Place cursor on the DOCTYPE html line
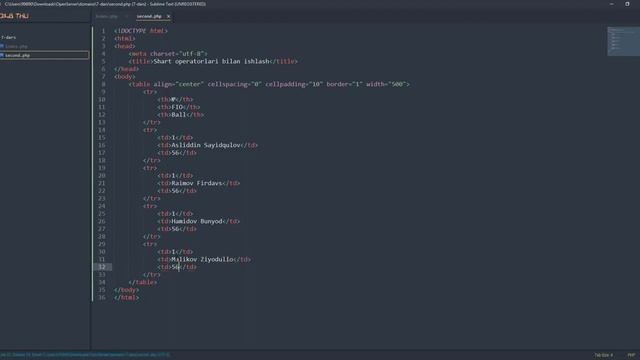This screenshot has height=360, width=640. pos(141,31)
